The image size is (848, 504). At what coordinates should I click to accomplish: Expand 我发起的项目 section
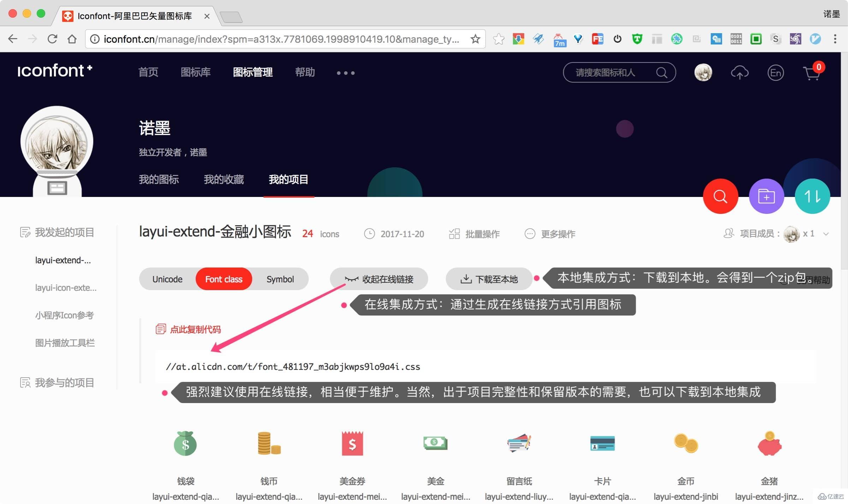[57, 232]
